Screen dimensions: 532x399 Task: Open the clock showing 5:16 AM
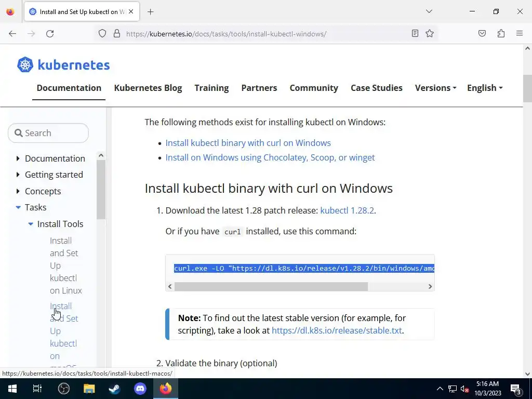tap(487, 389)
